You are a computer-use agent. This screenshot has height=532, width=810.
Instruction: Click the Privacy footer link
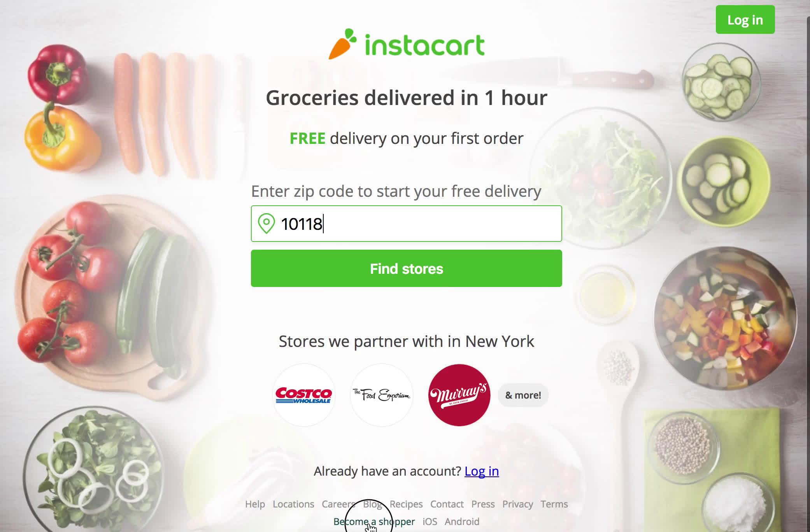tap(517, 504)
